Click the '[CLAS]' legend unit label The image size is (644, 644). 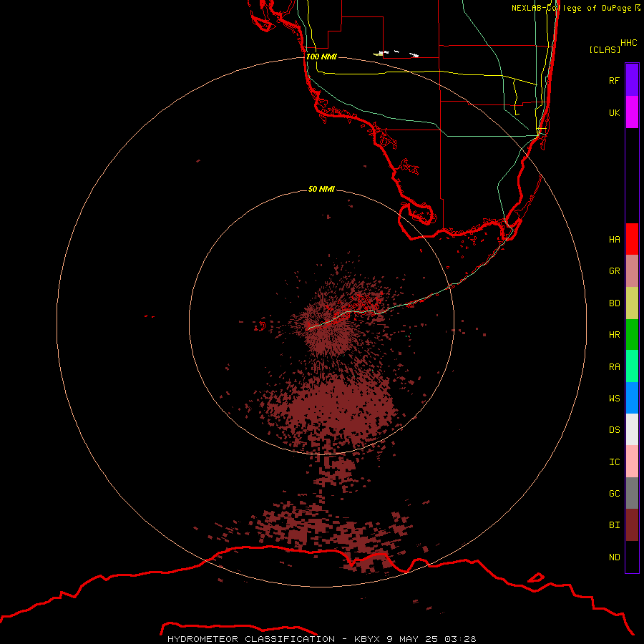coord(605,49)
